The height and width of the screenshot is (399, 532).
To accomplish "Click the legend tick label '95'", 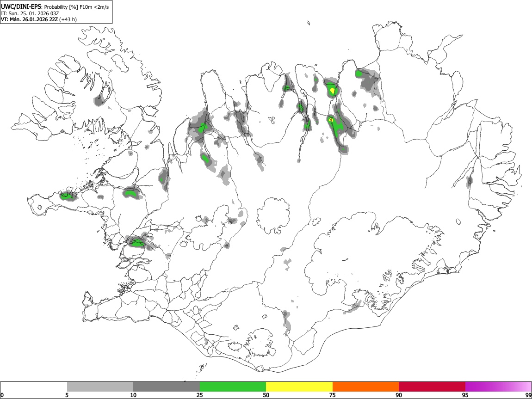I will pyautogui.click(x=465, y=395).
